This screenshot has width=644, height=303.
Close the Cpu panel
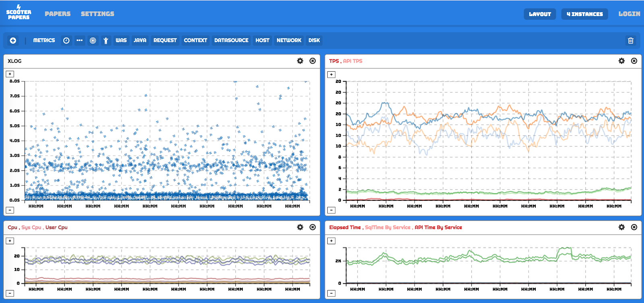click(x=313, y=227)
